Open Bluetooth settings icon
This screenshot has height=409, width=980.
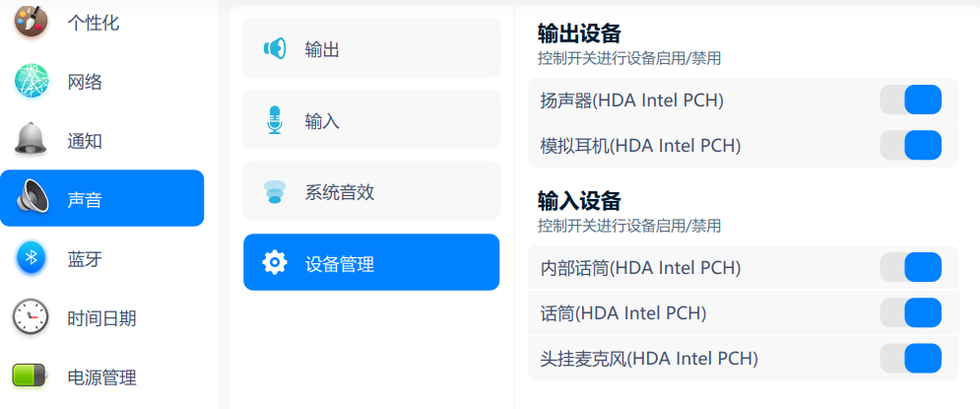32,258
